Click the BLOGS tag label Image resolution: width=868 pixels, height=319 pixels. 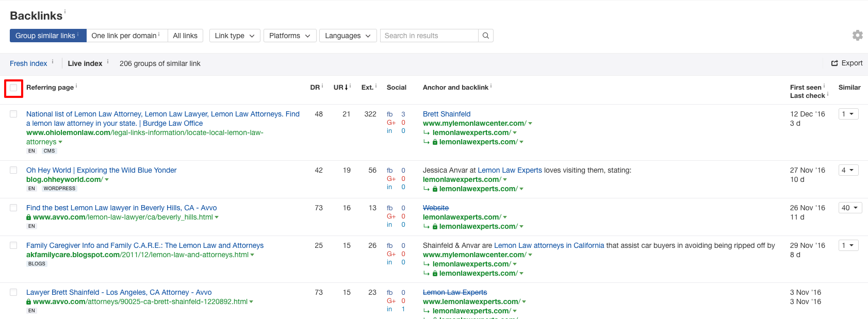[x=37, y=264]
